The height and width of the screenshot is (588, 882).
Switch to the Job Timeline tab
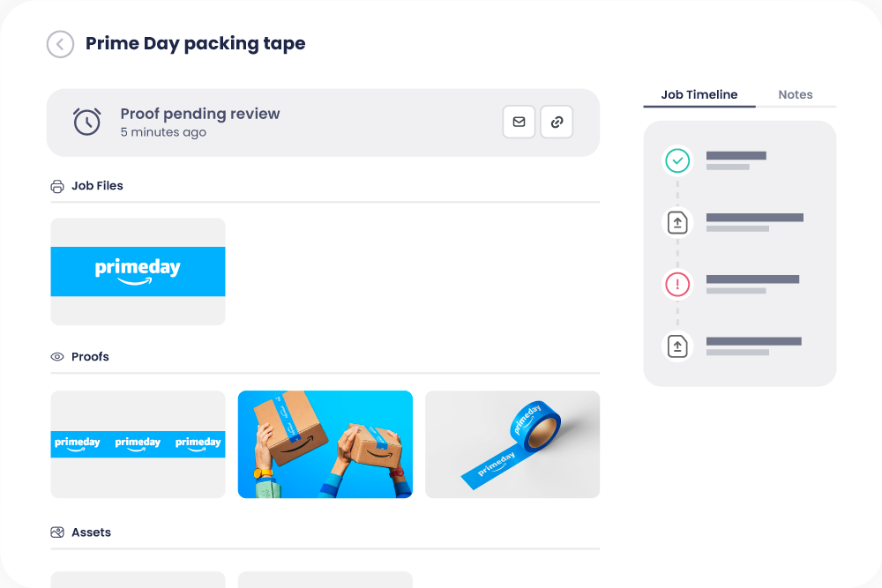pyautogui.click(x=699, y=94)
